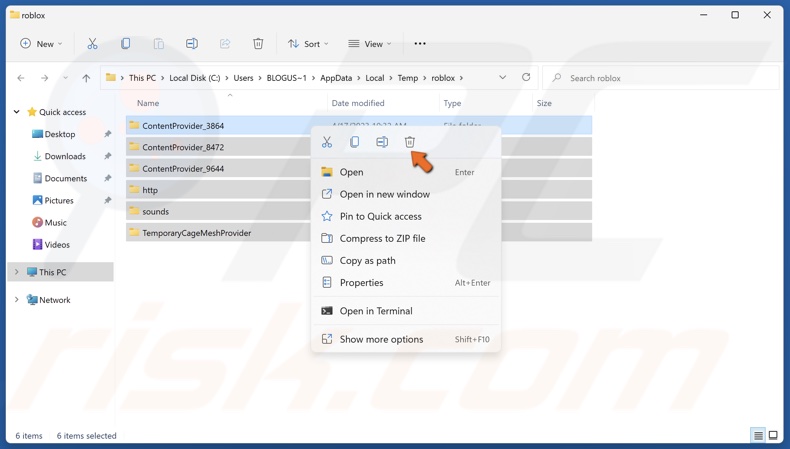This screenshot has width=790, height=449.
Task: Expand the address bar history dropdown
Action: click(x=502, y=78)
